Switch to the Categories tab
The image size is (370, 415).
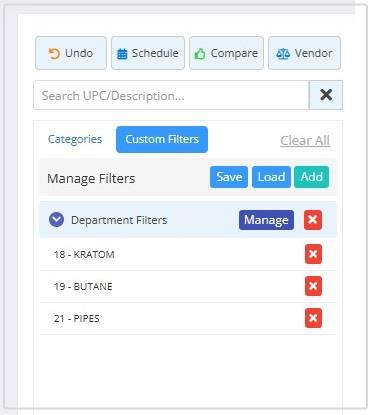click(x=75, y=139)
